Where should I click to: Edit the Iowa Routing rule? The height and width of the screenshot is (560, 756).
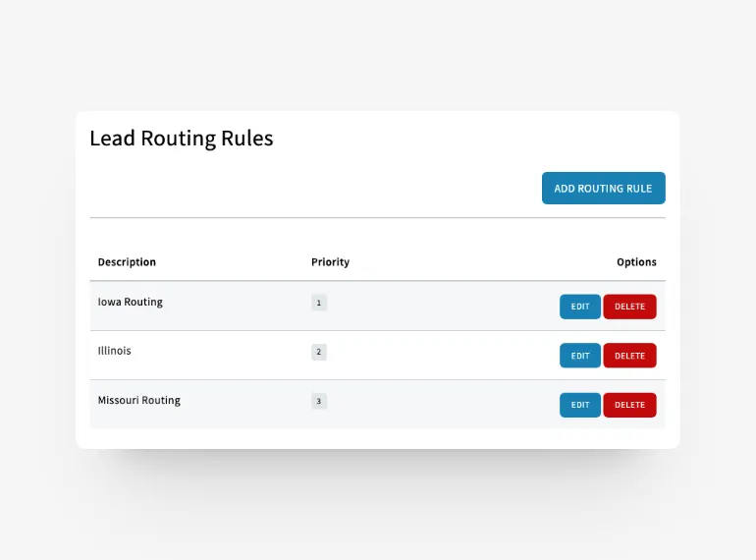coord(580,307)
